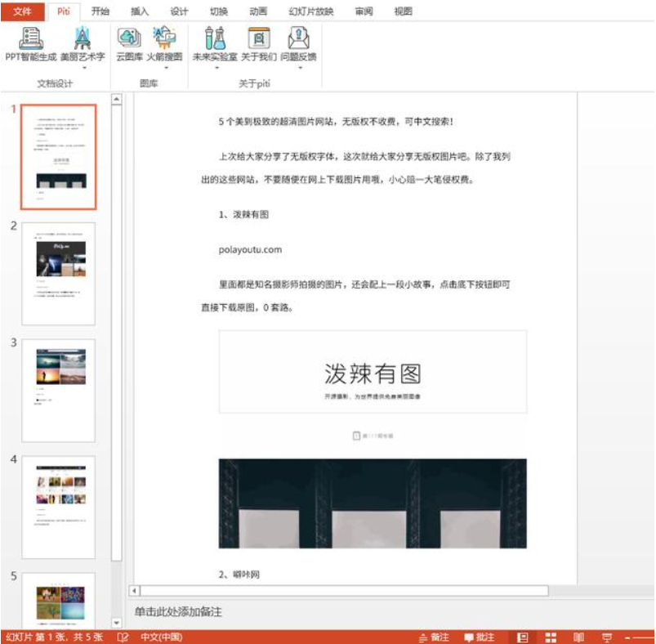Switch to slide sorter view icon
The width and height of the screenshot is (656, 644).
point(551,637)
